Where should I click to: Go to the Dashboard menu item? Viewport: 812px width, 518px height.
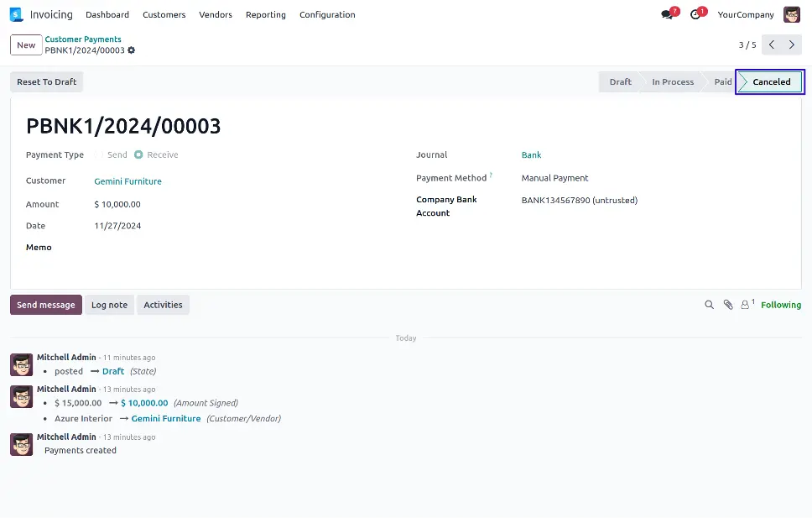click(107, 14)
